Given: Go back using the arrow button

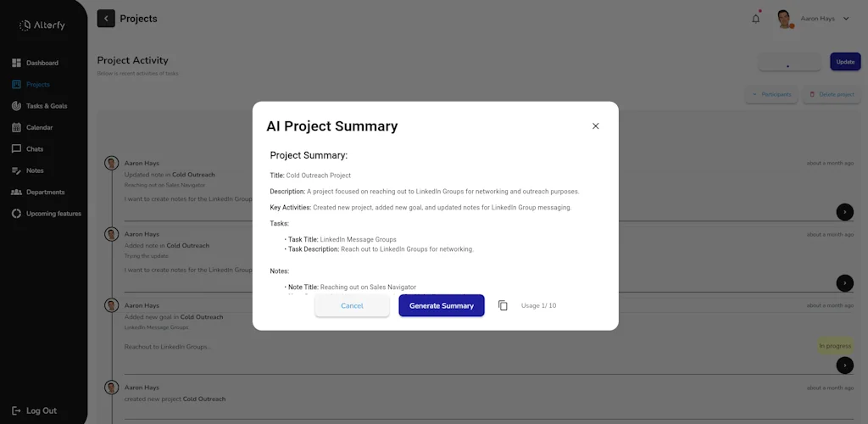Looking at the screenshot, I should [106, 19].
